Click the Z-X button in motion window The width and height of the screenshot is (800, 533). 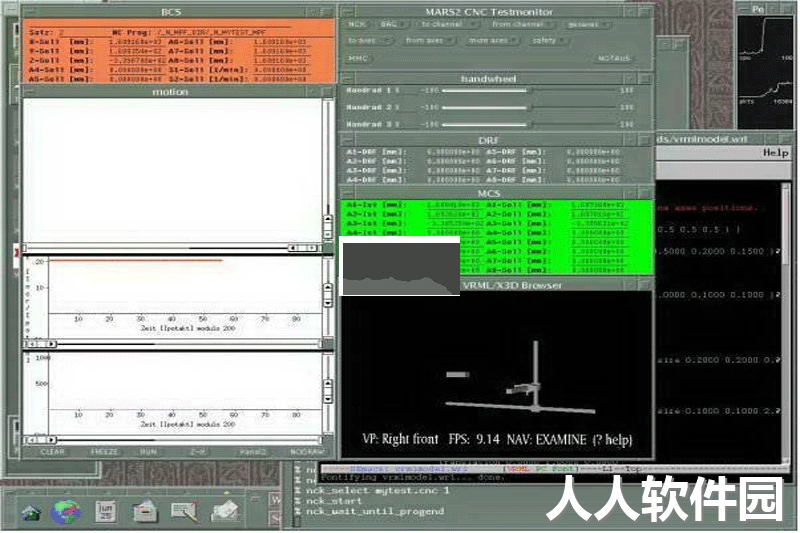coord(198,452)
